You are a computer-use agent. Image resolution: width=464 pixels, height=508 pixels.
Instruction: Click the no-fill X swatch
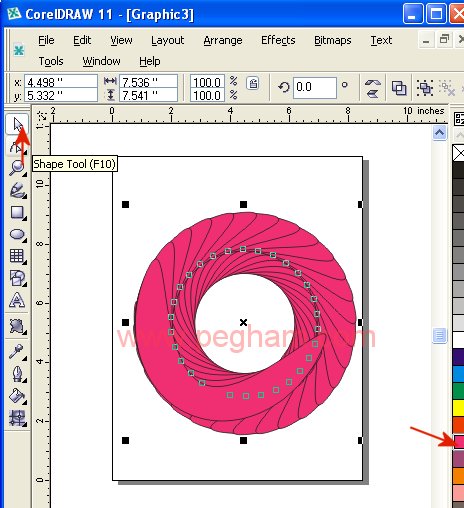[x=459, y=153]
